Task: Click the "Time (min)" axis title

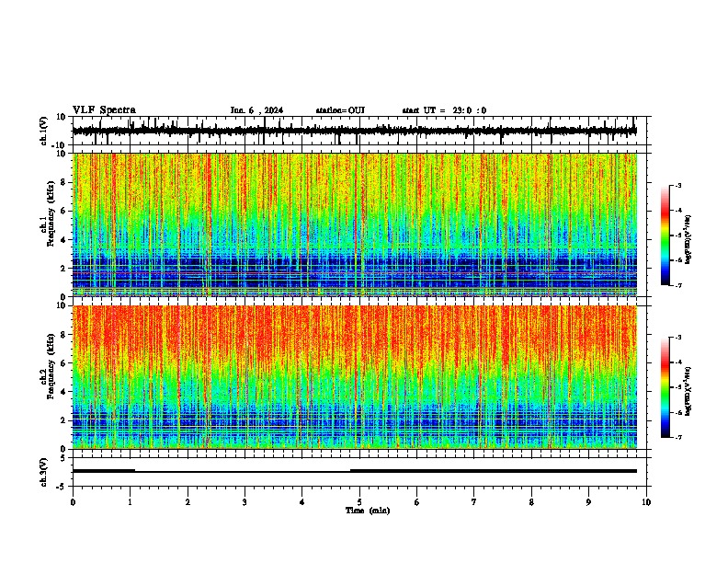Action: 368,511
